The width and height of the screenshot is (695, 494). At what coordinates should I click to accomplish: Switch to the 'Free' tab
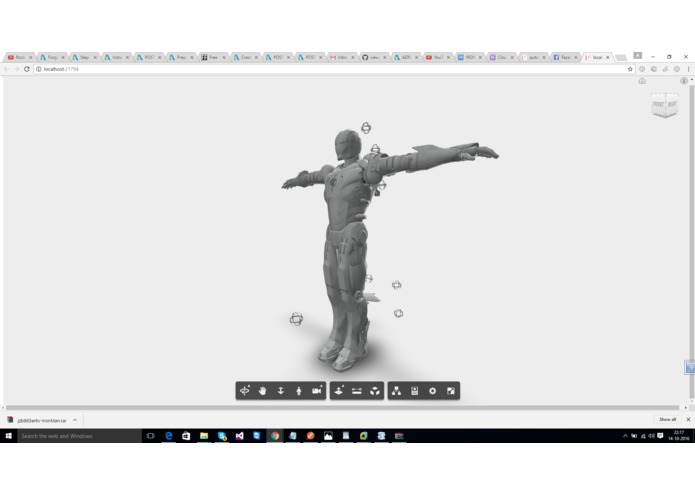click(213, 57)
